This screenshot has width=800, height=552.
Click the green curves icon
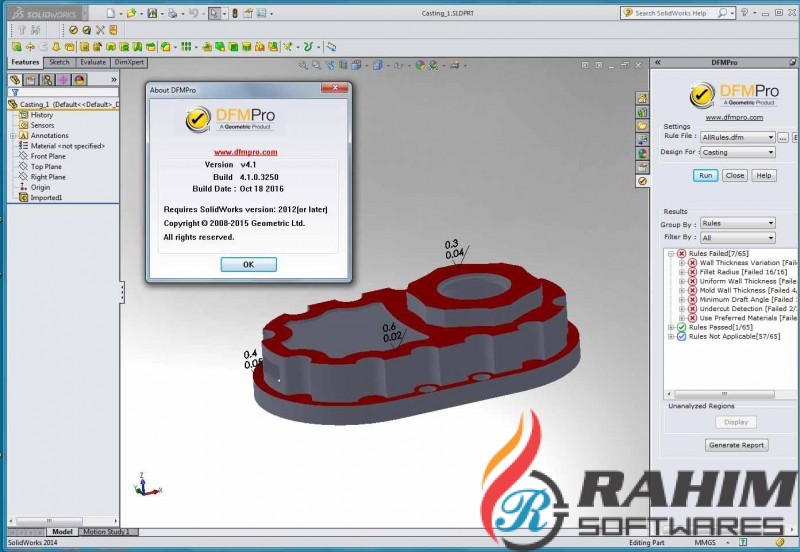308,47
